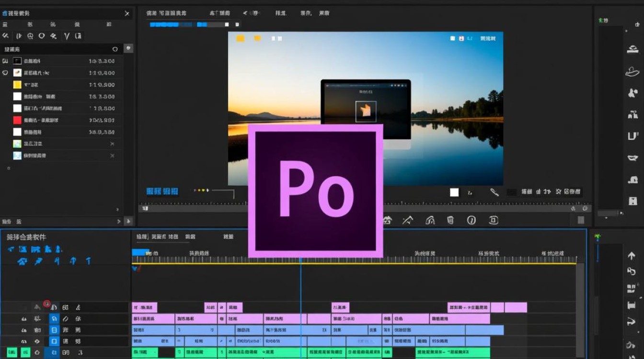The width and height of the screenshot is (644, 359).
Task: Click the blue highlighted box above the timeline ruler
Action: [140, 252]
